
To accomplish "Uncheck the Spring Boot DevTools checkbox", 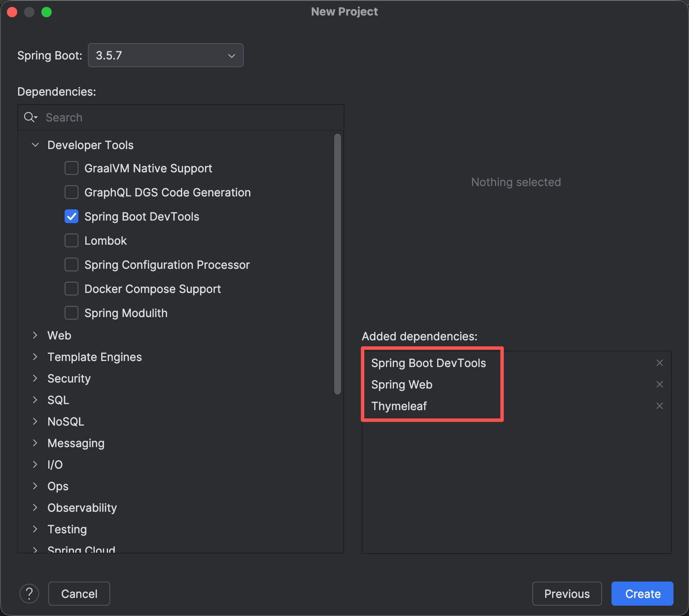I will pyautogui.click(x=71, y=216).
